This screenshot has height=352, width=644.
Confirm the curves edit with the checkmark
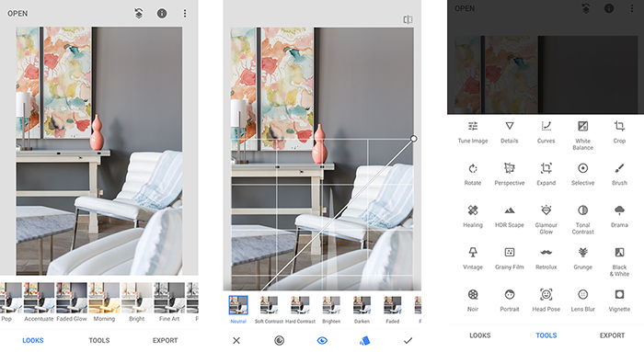[408, 341]
